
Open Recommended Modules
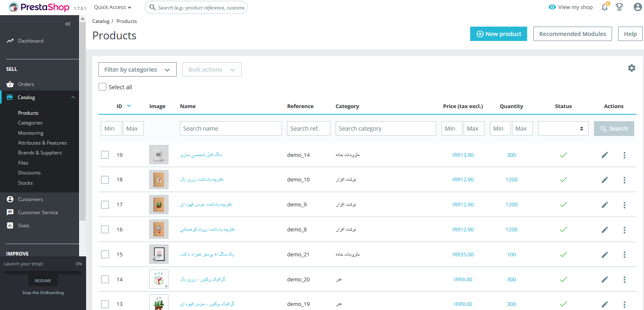[x=573, y=34]
